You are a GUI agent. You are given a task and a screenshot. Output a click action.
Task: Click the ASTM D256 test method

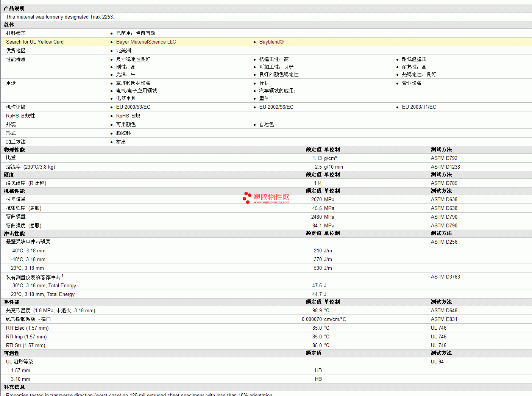click(444, 242)
